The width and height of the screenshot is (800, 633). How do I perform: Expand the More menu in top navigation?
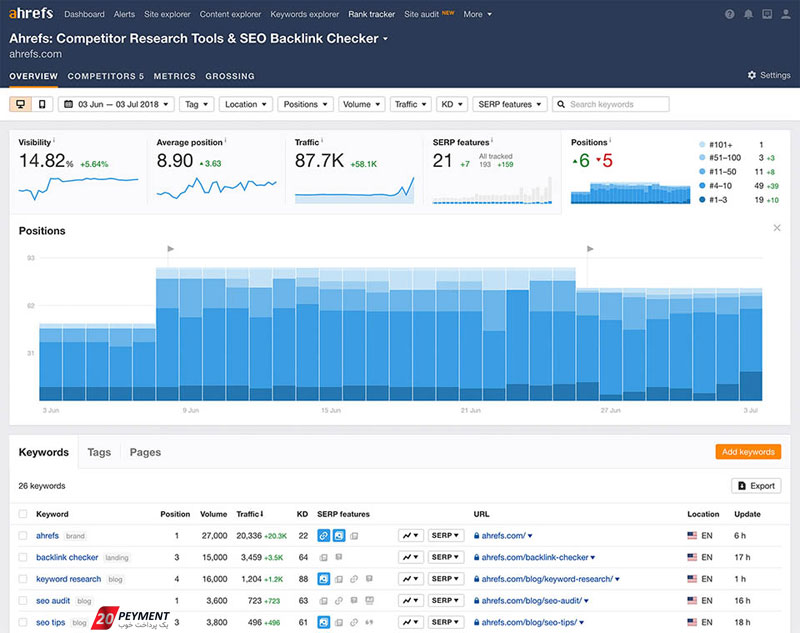(478, 14)
